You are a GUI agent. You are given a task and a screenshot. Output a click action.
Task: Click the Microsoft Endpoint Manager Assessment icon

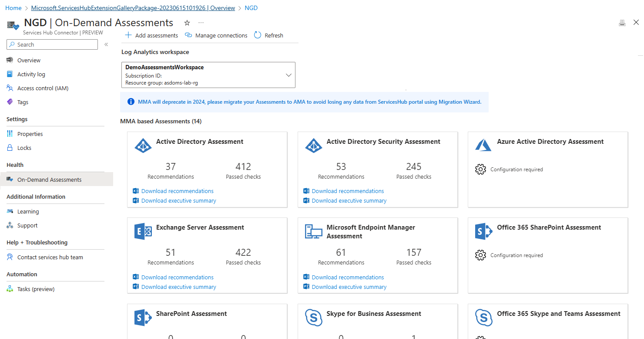coord(314,231)
